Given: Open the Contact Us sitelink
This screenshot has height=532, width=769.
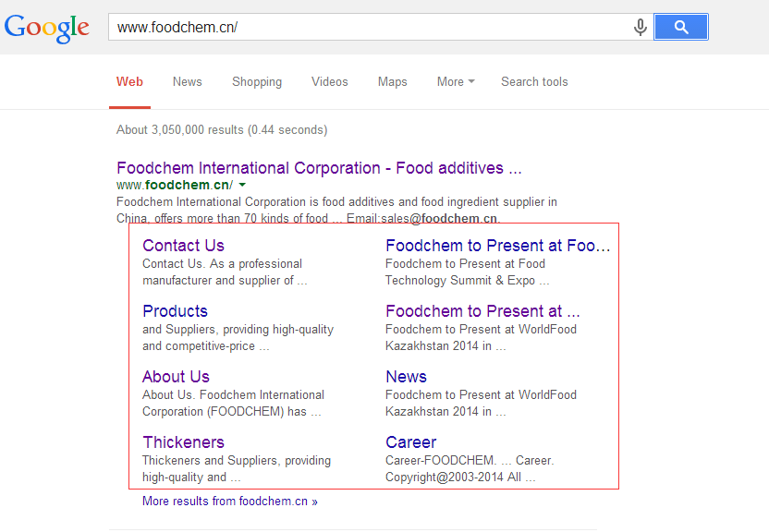Looking at the screenshot, I should point(183,246).
